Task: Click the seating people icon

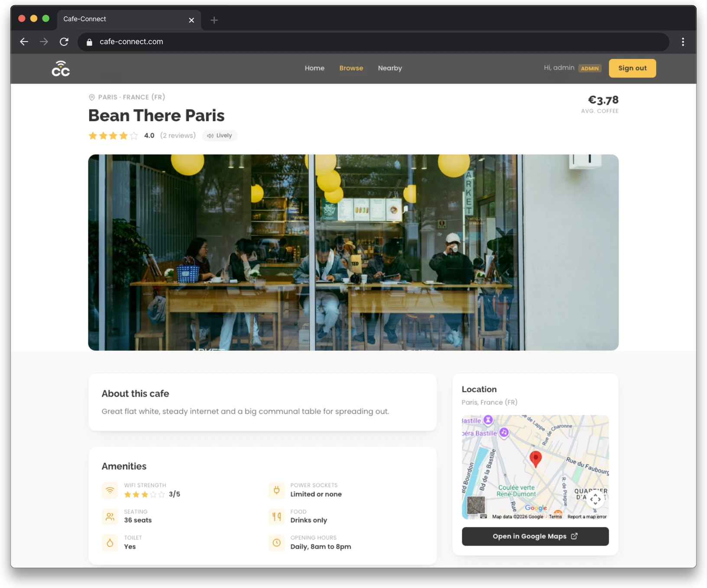Action: tap(110, 517)
